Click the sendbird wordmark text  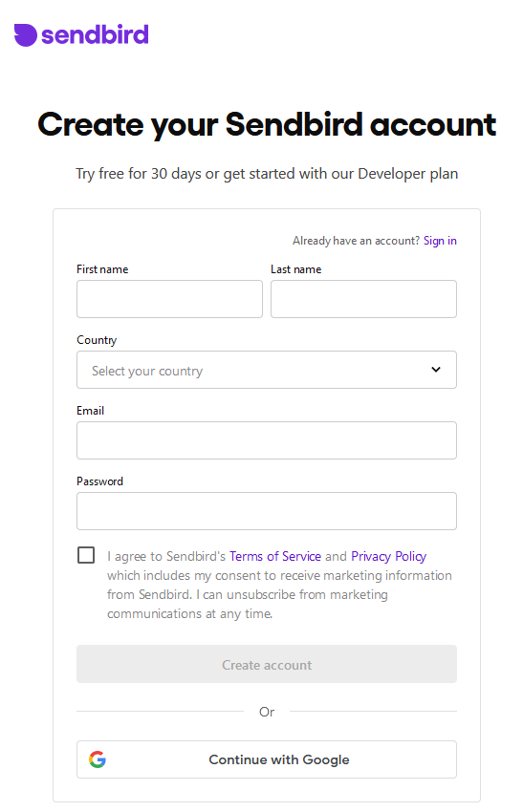95,34
